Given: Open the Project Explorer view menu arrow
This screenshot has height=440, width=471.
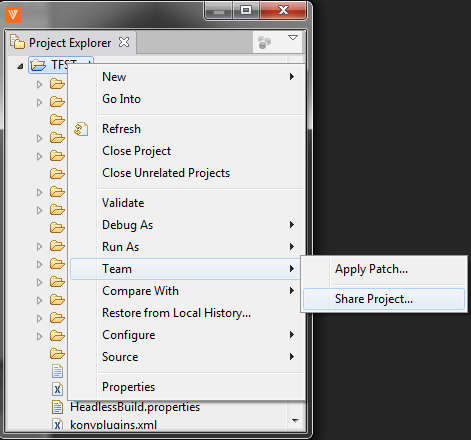Looking at the screenshot, I should coord(293,38).
